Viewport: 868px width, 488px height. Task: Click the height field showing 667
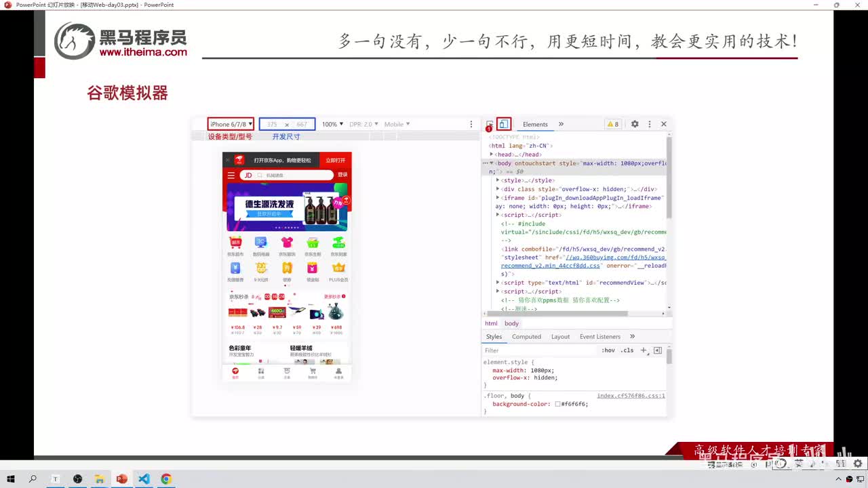[302, 125]
